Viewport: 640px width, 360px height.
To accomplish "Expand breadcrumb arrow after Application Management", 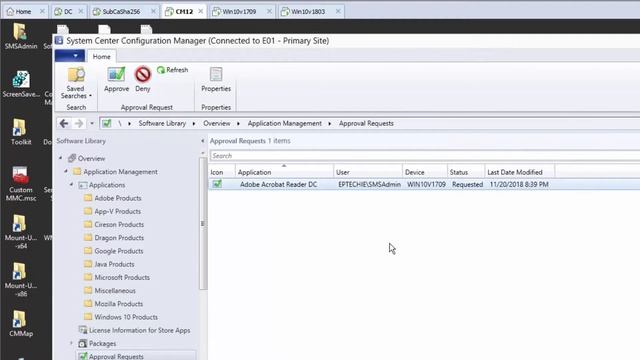I will [x=329, y=123].
